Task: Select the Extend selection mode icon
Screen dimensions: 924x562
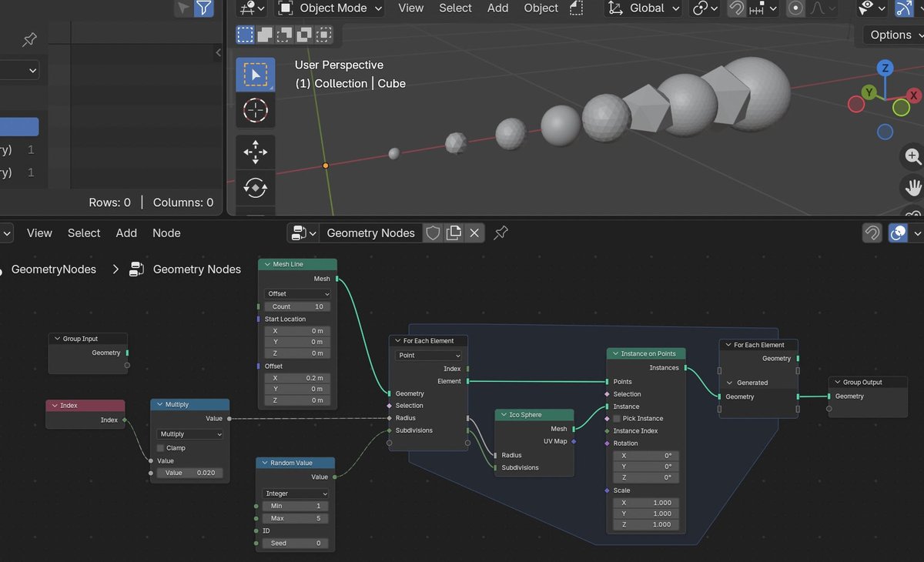Action: [265, 35]
